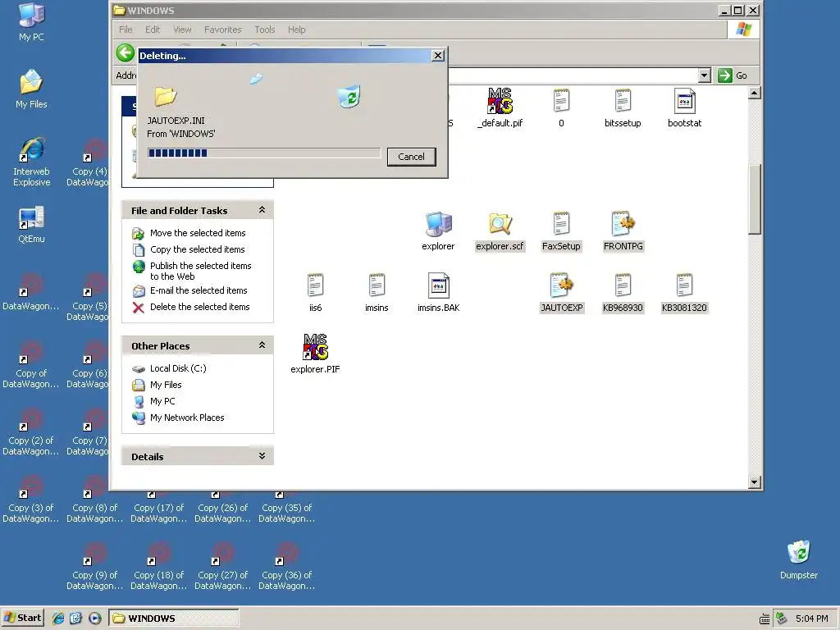Select the KB968930 file
The height and width of the screenshot is (630, 840).
click(x=623, y=293)
